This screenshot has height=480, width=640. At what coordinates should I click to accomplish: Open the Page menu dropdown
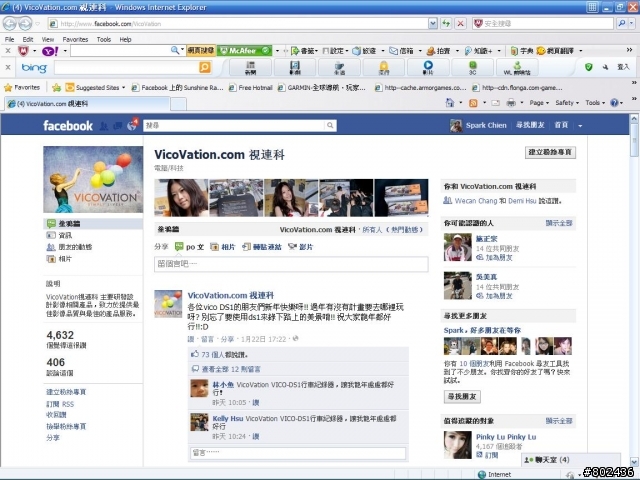pyautogui.click(x=539, y=103)
